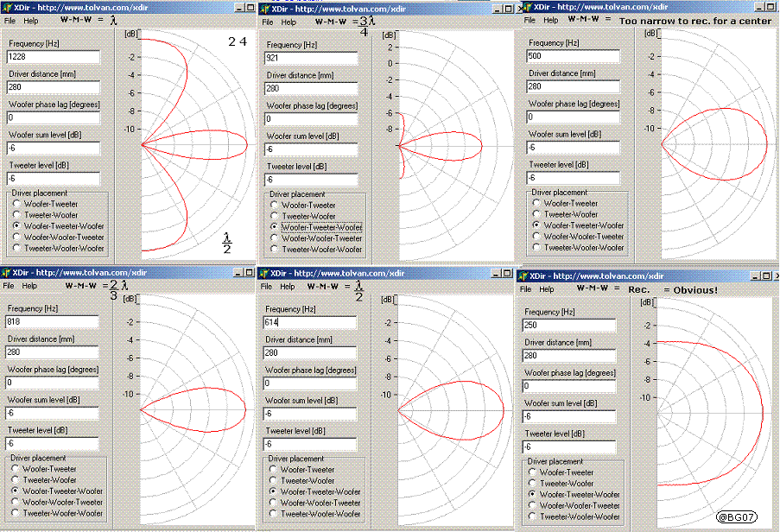Click Driver distance field in 250 Hz window
Image resolution: width=780 pixels, height=532 pixels.
click(569, 356)
